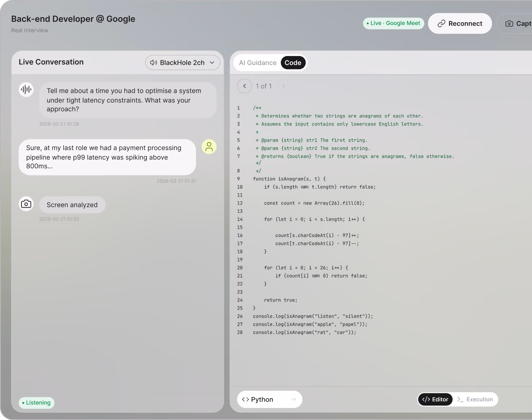Select the Code tab
Image resolution: width=532 pixels, height=420 pixels.
293,63
